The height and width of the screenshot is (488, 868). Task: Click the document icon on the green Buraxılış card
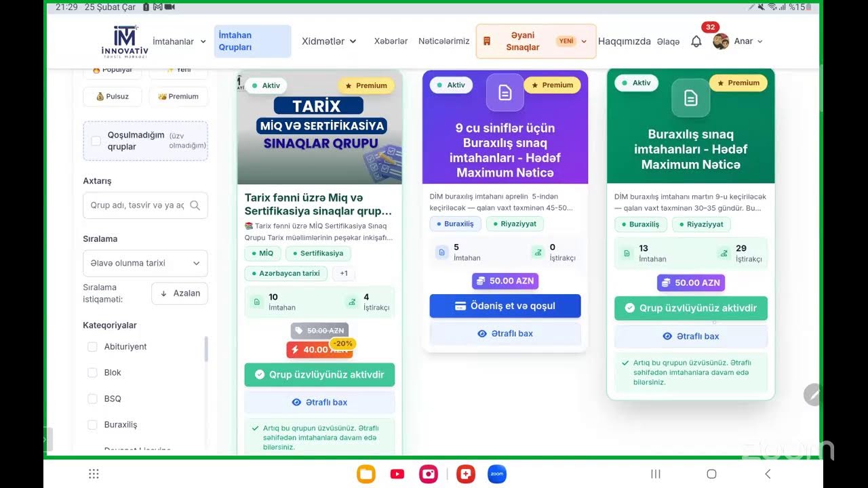pyautogui.click(x=690, y=98)
